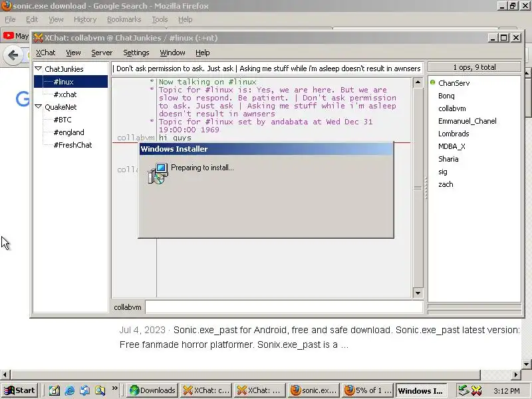
Task: Open the View menu in XChat
Action: click(73, 53)
